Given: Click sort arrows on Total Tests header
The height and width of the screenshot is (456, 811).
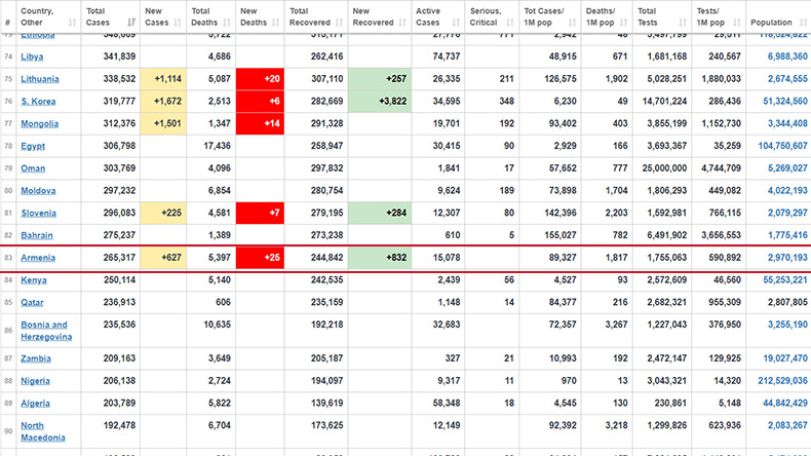Looking at the screenshot, I should tap(683, 22).
